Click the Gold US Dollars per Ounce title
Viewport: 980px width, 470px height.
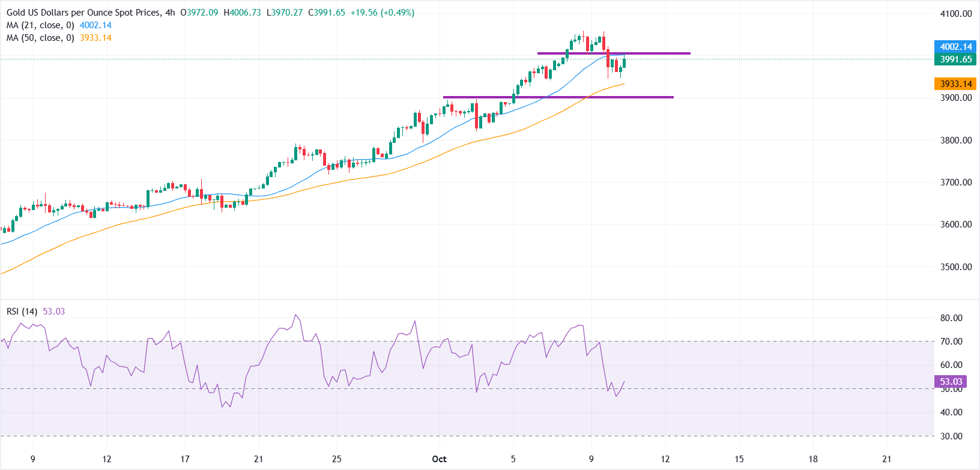click(84, 13)
